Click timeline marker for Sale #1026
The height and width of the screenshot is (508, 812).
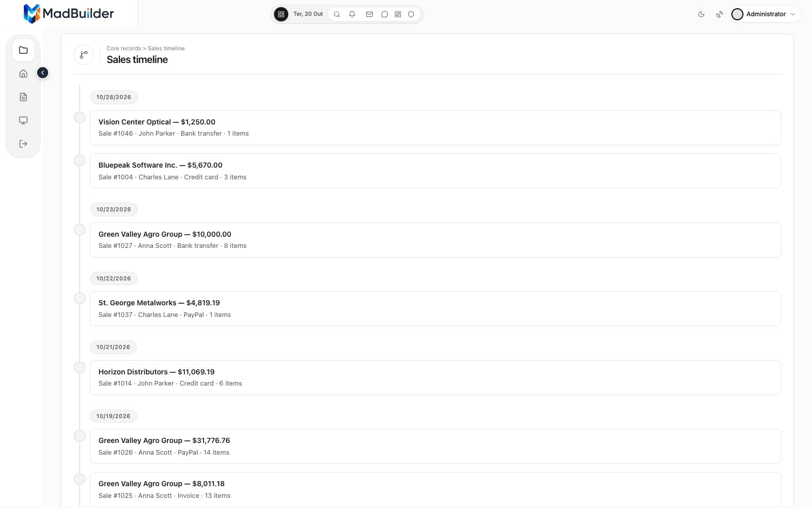[80, 436]
